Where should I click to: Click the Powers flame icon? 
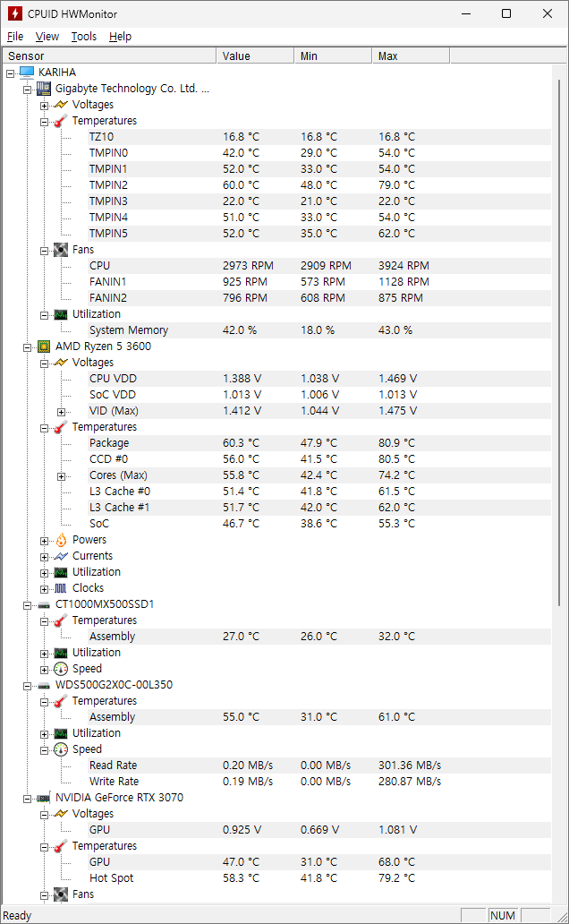point(61,541)
